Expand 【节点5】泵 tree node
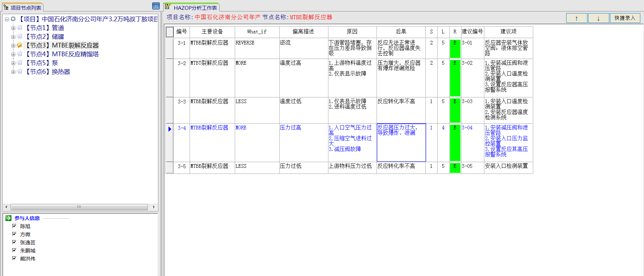This screenshot has height=276, width=644. pyautogui.click(x=13, y=63)
